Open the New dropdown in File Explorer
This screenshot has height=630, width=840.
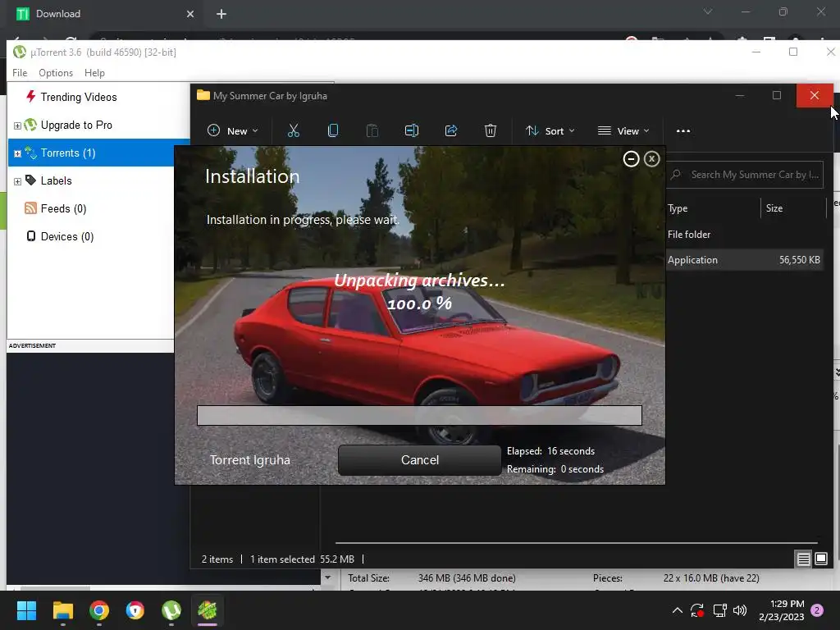tap(232, 130)
